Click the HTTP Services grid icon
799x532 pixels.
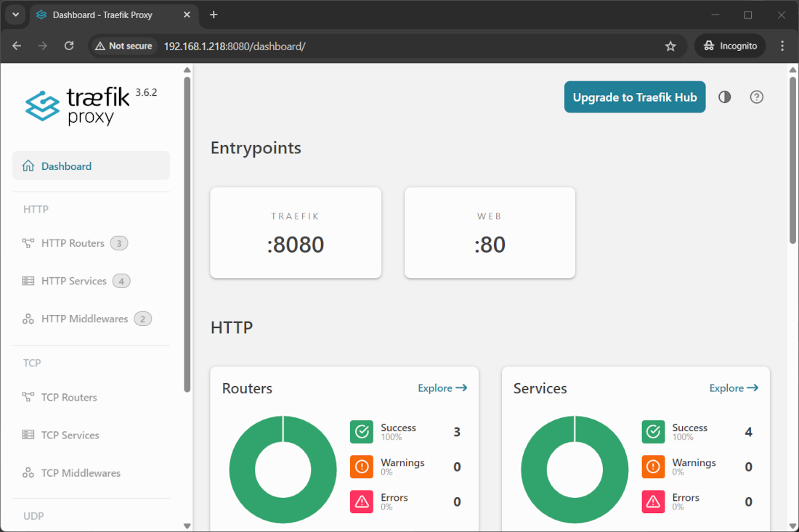click(28, 281)
